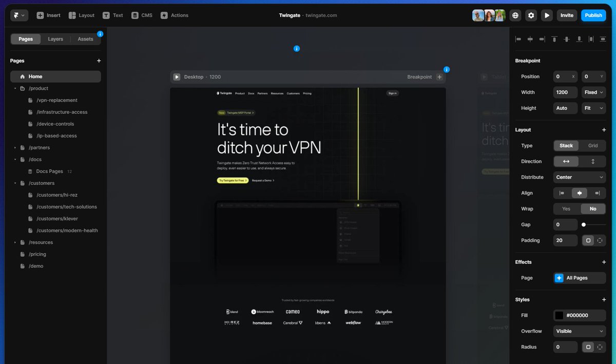616x364 pixels.
Task: Set direction to horizontal
Action: [x=566, y=161]
